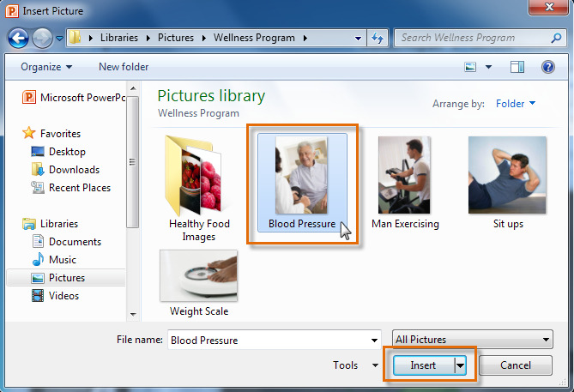574x392 pixels.
Task: Open the Documents library
Action: click(75, 242)
